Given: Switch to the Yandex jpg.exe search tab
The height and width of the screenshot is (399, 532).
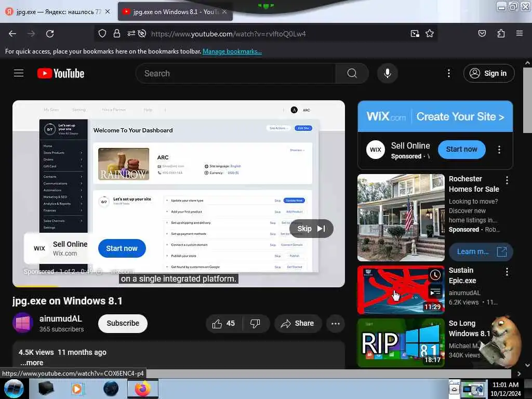Looking at the screenshot, I should [x=59, y=11].
